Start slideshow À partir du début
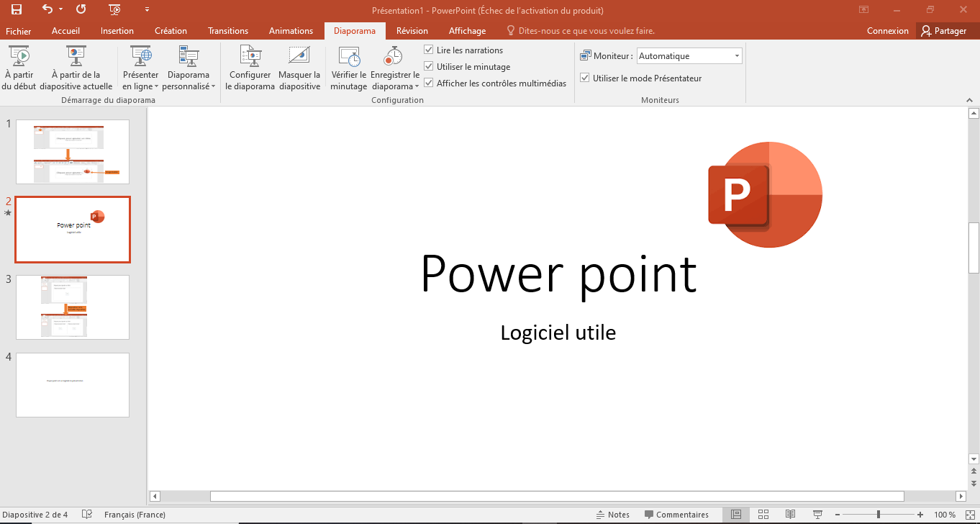 coord(19,68)
